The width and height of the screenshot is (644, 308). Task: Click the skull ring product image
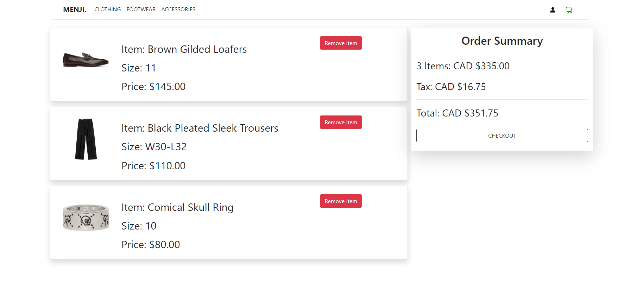pyautogui.click(x=86, y=218)
